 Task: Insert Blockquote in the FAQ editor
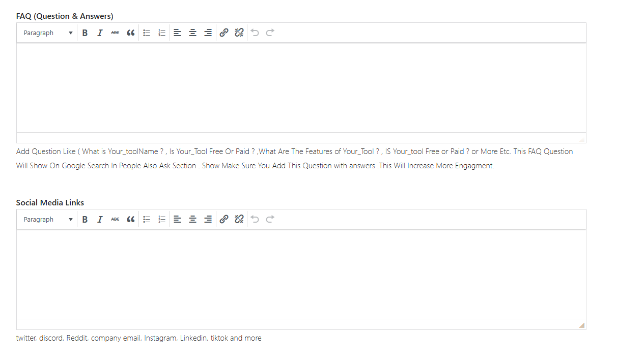click(x=131, y=33)
